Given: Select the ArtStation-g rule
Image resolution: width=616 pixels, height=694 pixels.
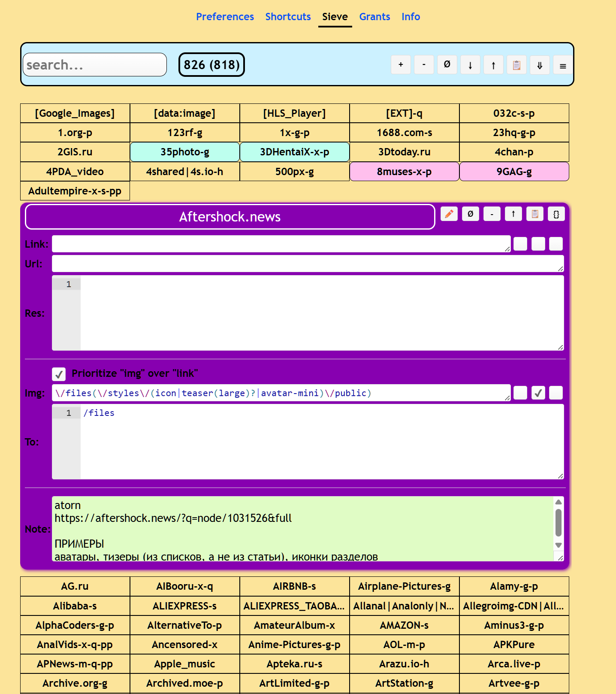Looking at the screenshot, I should tap(404, 683).
